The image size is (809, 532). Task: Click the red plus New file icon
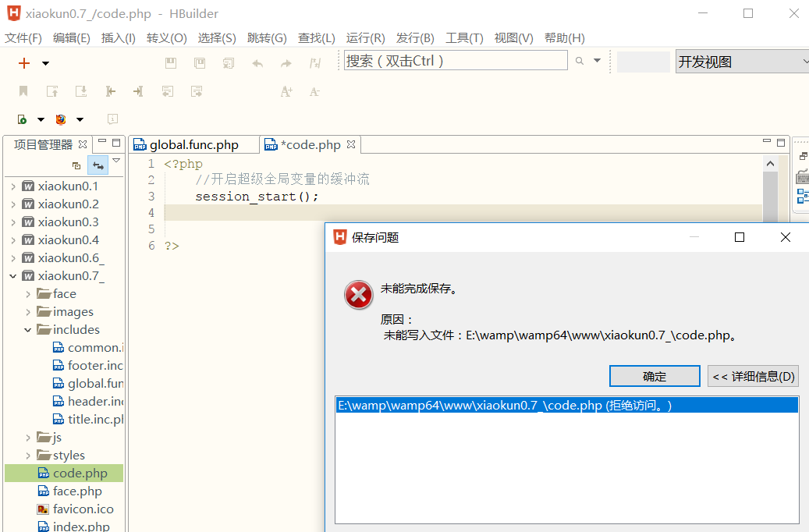24,63
